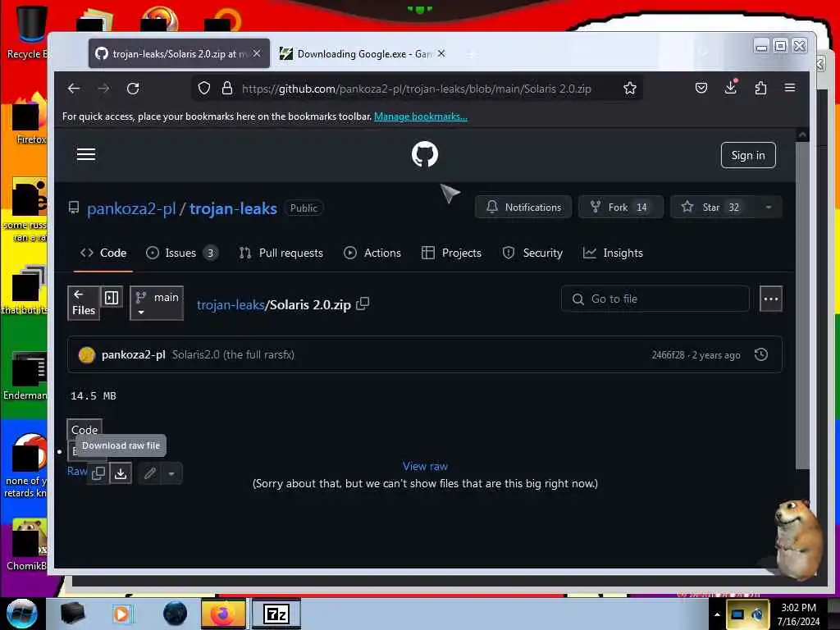The height and width of the screenshot is (630, 840).
Task: Expand more edit options dropdown
Action: [171, 473]
